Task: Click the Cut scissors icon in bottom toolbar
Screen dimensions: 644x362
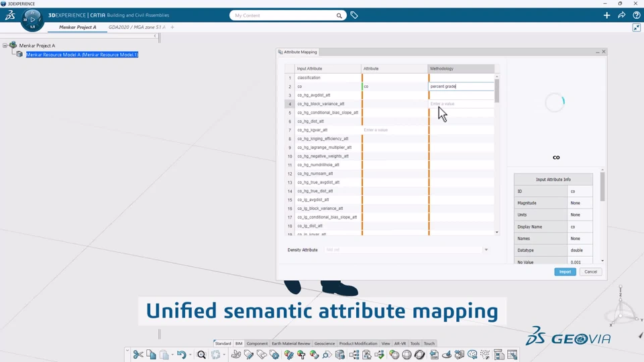Action: point(138,355)
